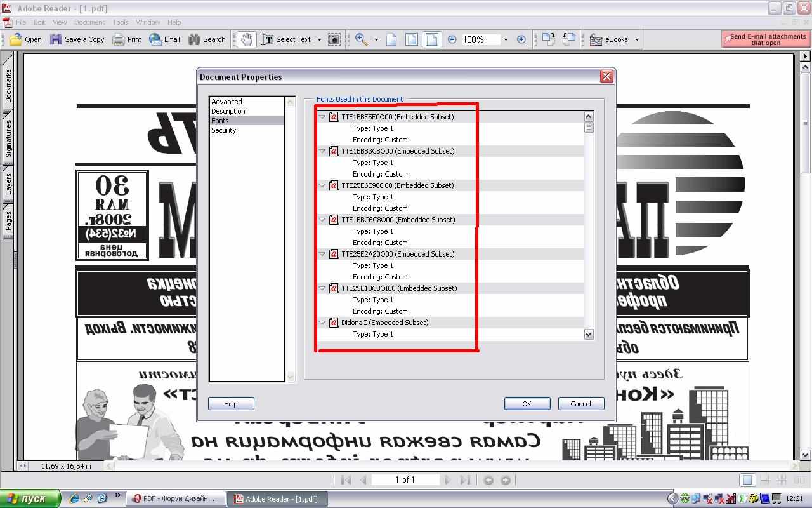The height and width of the screenshot is (508, 812).
Task: Click Send E-mail attachments that open banner
Action: [x=765, y=39]
